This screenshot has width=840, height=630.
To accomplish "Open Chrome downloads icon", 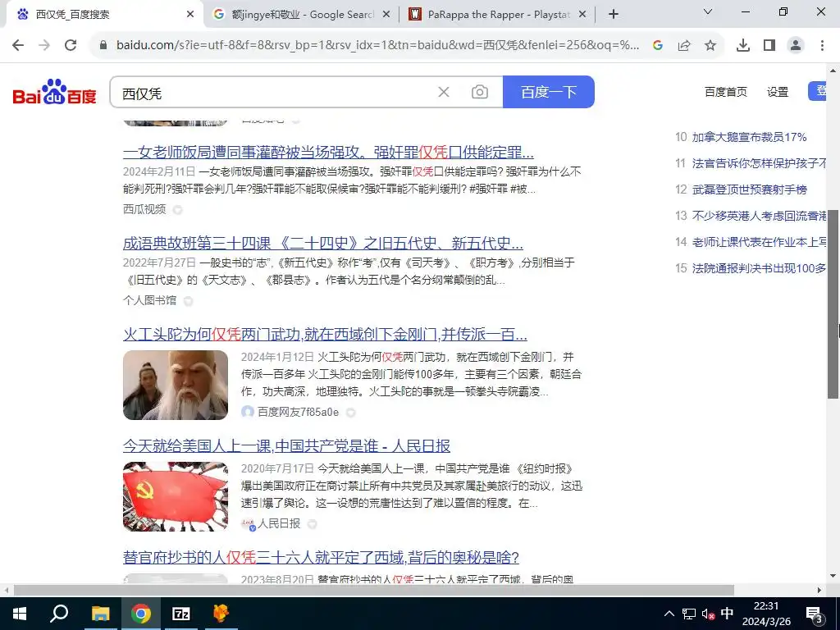I will [743, 46].
